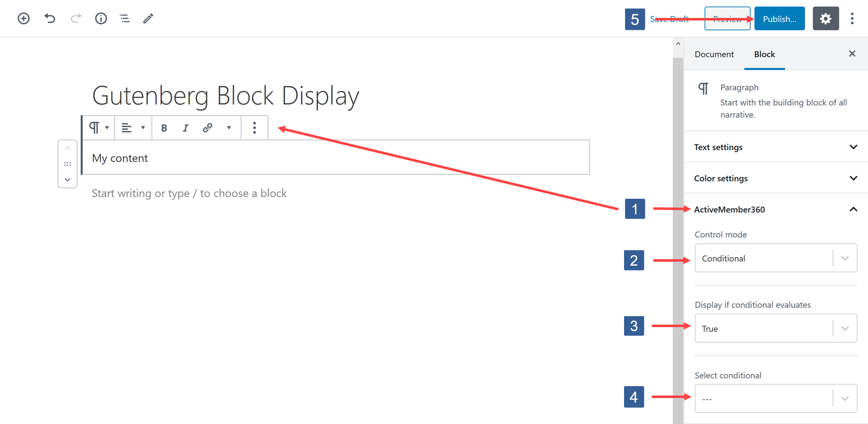
Task: Open the Select conditional dropdown
Action: click(775, 398)
